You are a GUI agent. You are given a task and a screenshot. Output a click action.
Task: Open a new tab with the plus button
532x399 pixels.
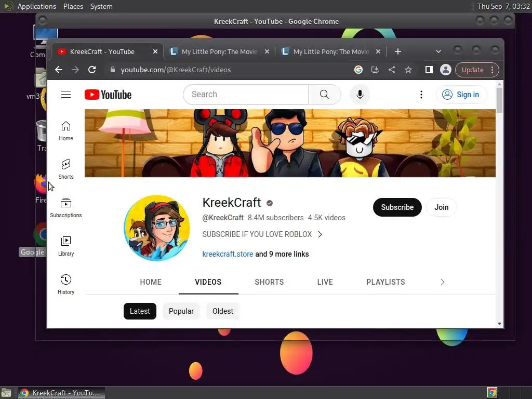398,51
